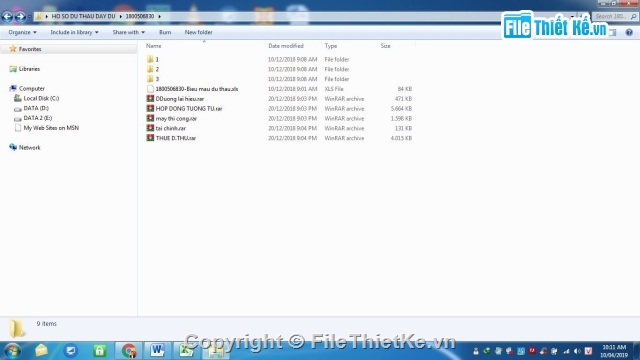Click the Burn toolbar button

(x=165, y=32)
